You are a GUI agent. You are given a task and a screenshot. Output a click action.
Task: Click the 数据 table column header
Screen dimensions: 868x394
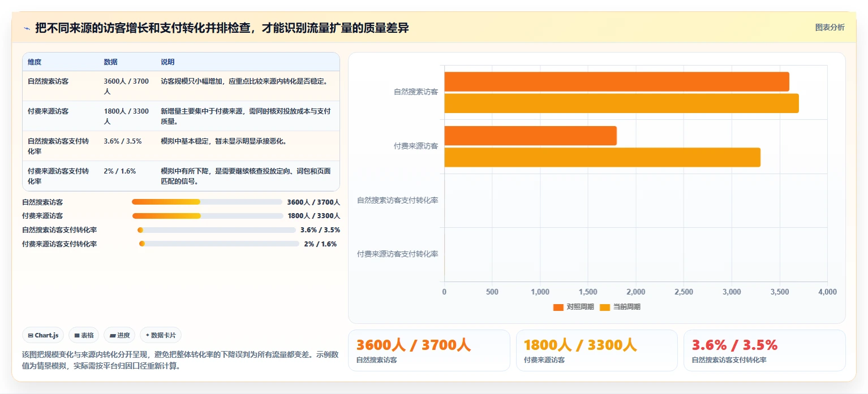(110, 62)
